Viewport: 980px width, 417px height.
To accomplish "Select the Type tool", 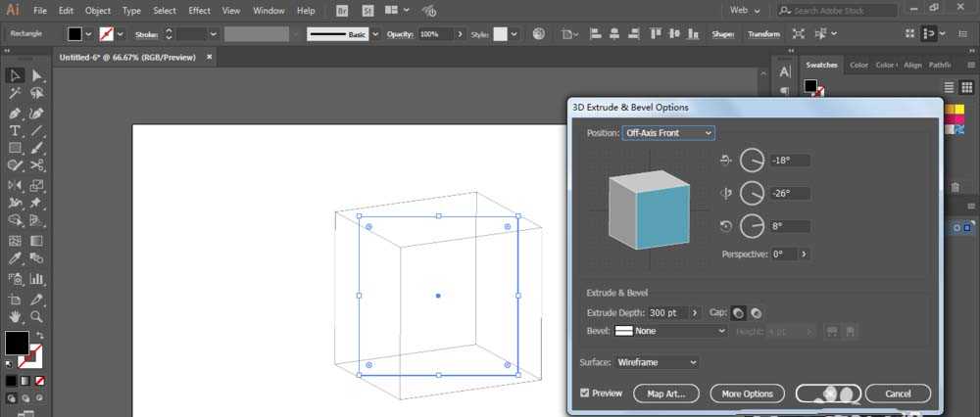I will tap(15, 130).
